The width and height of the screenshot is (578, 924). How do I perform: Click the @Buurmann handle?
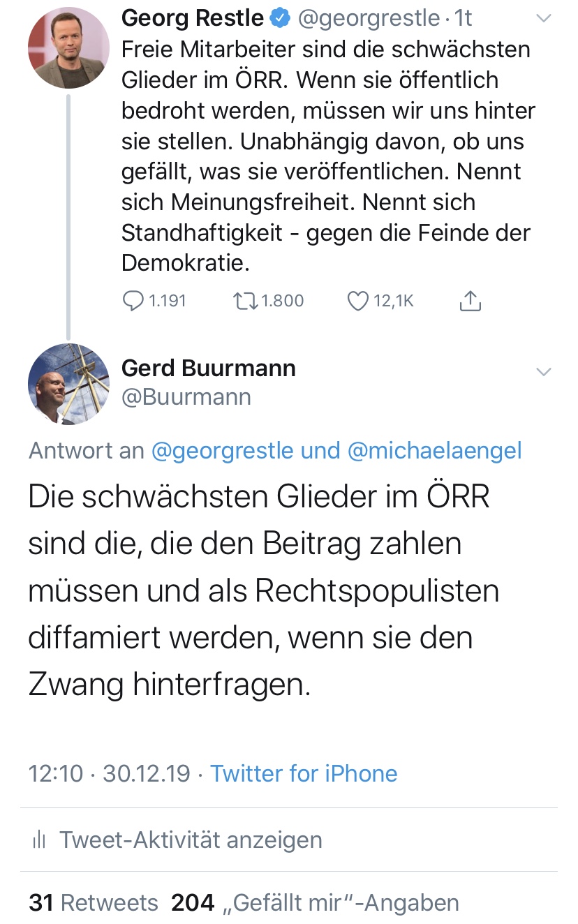tap(186, 397)
